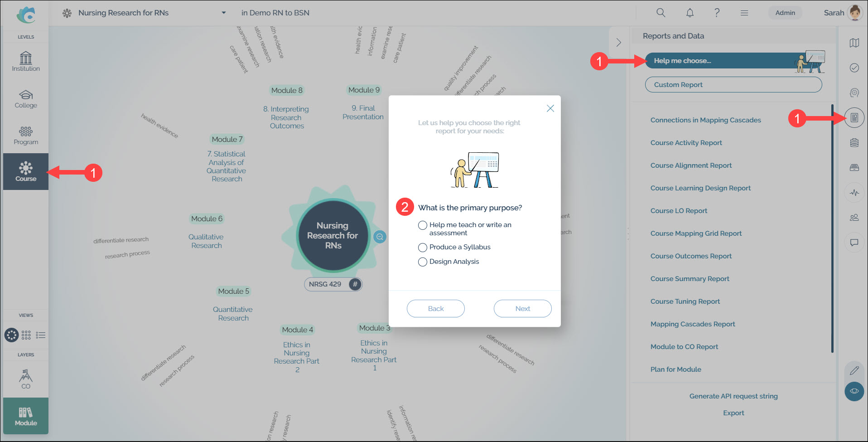Toggle the CO layer icon
The image size is (868, 442).
[26, 379]
